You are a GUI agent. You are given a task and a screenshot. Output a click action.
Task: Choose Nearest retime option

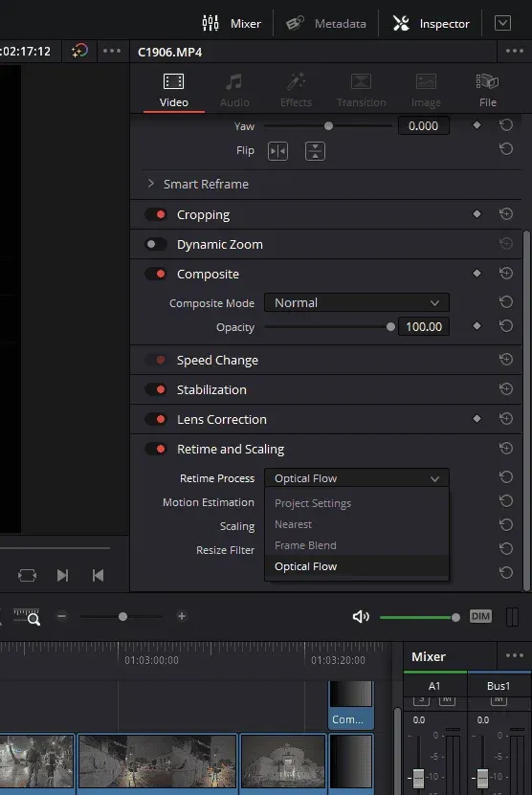[x=357, y=524]
